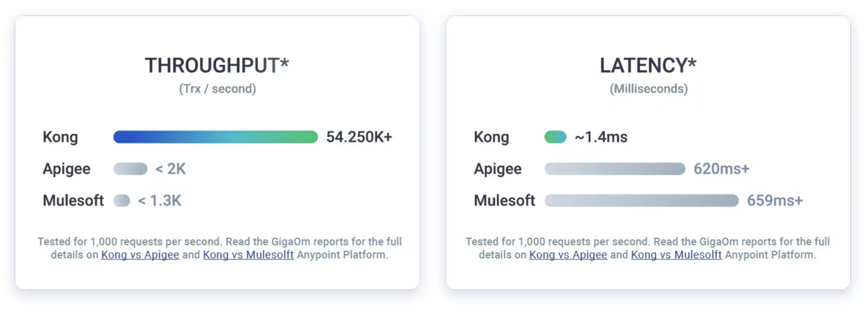Image resolution: width=868 pixels, height=315 pixels.
Task: Click the 659ms+ Mulesoft latency value
Action: tap(775, 201)
